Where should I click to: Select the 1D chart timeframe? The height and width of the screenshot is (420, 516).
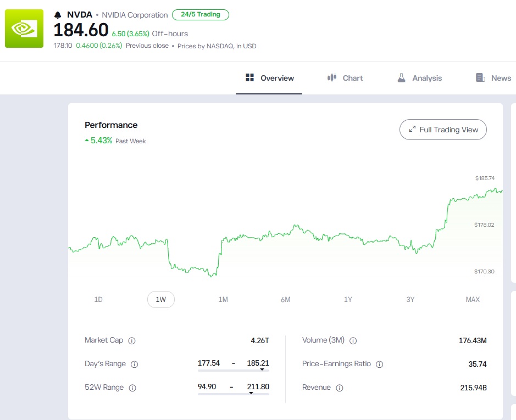point(98,299)
